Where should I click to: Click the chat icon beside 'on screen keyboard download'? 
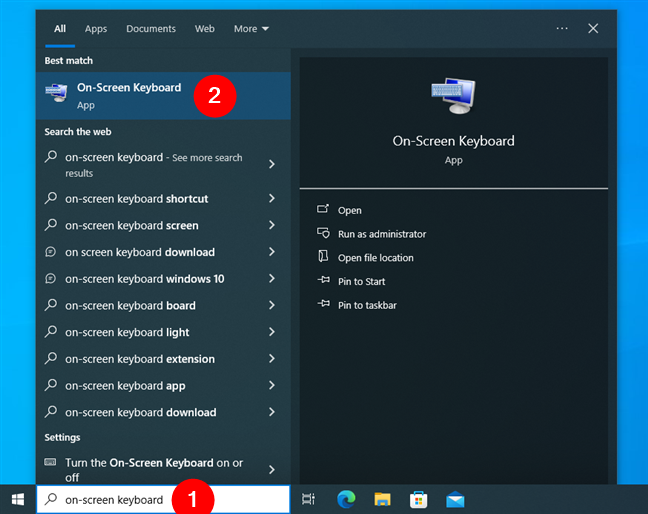click(x=50, y=252)
